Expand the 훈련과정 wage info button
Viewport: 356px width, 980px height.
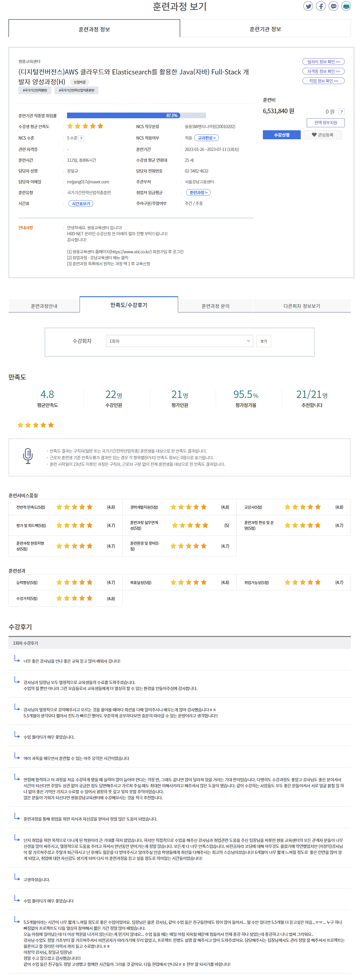[x=198, y=192]
